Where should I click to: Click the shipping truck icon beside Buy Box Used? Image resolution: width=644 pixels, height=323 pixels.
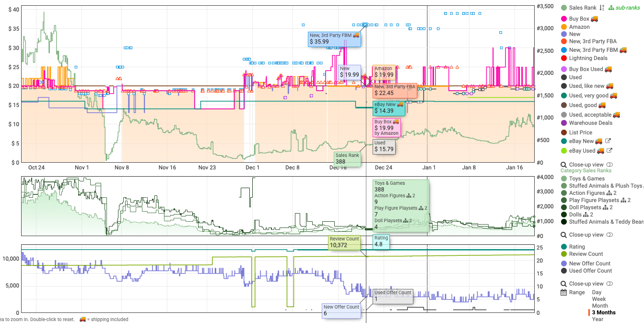pos(608,69)
